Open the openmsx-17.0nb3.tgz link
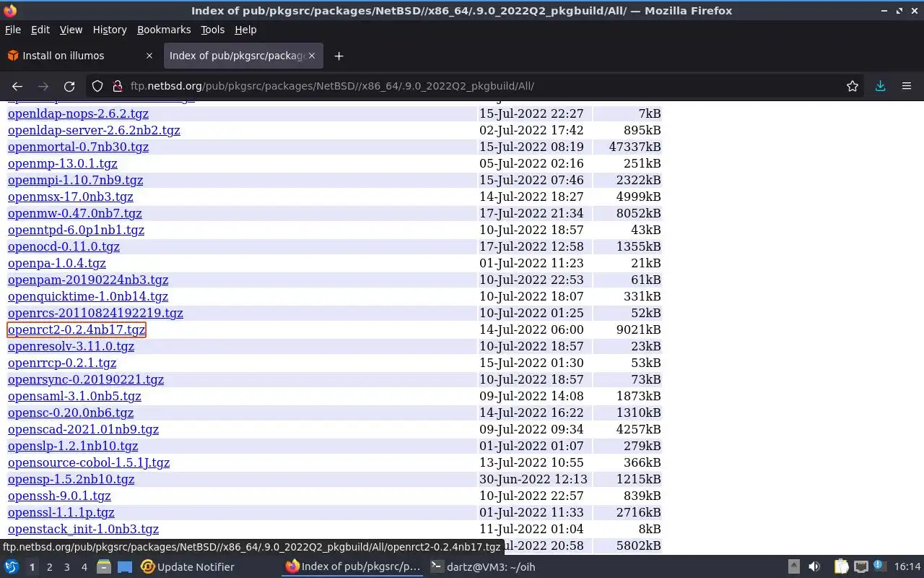The image size is (924, 578). 70,197
